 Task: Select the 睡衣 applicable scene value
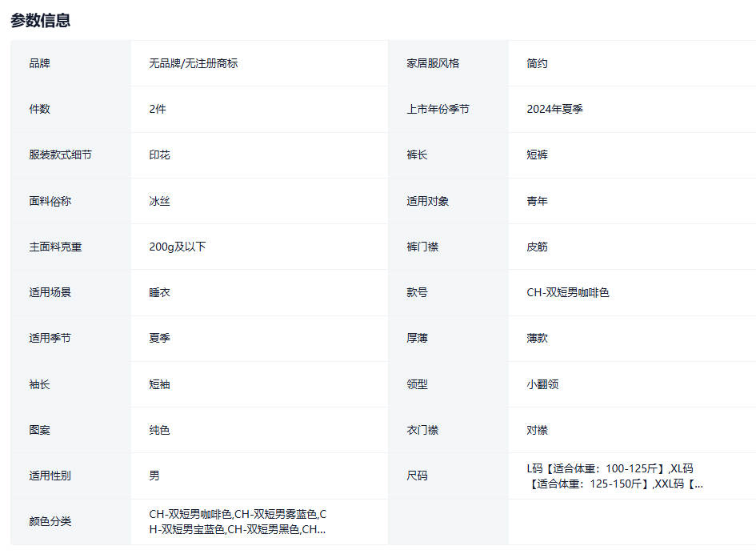tap(159, 292)
